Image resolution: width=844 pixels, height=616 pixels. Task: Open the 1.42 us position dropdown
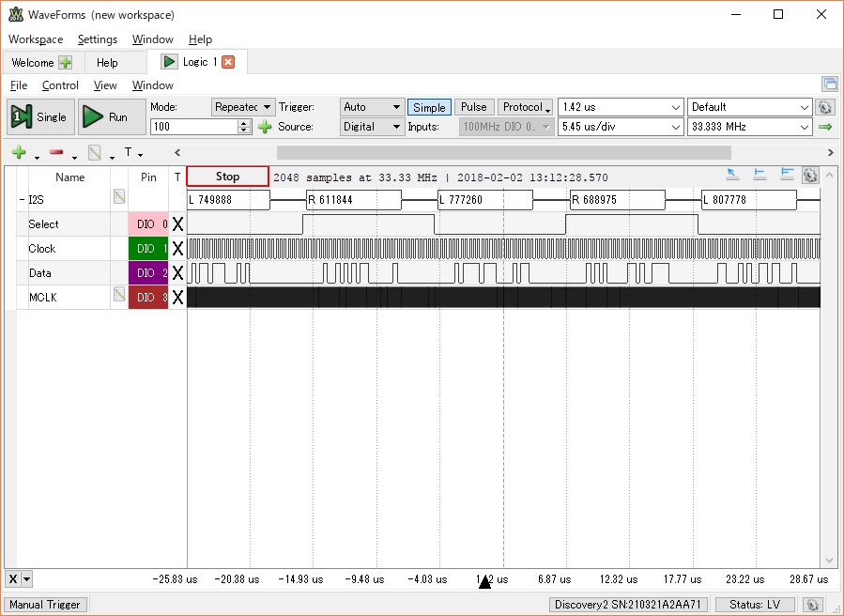click(x=621, y=107)
